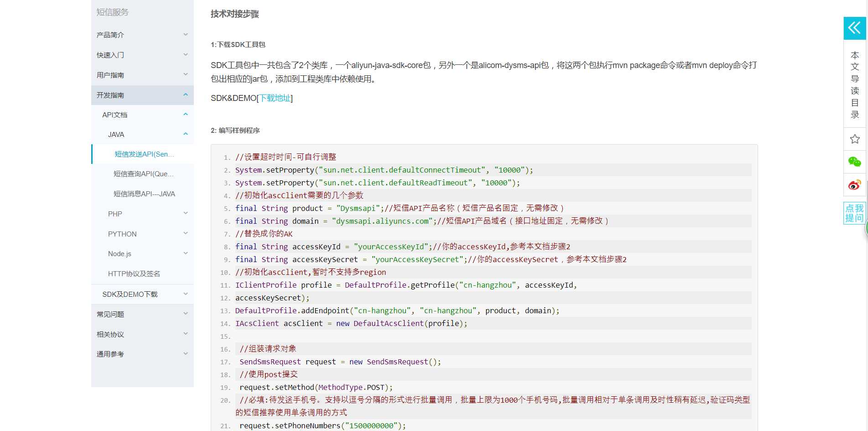Open 相关协议 in sidebar

[110, 334]
